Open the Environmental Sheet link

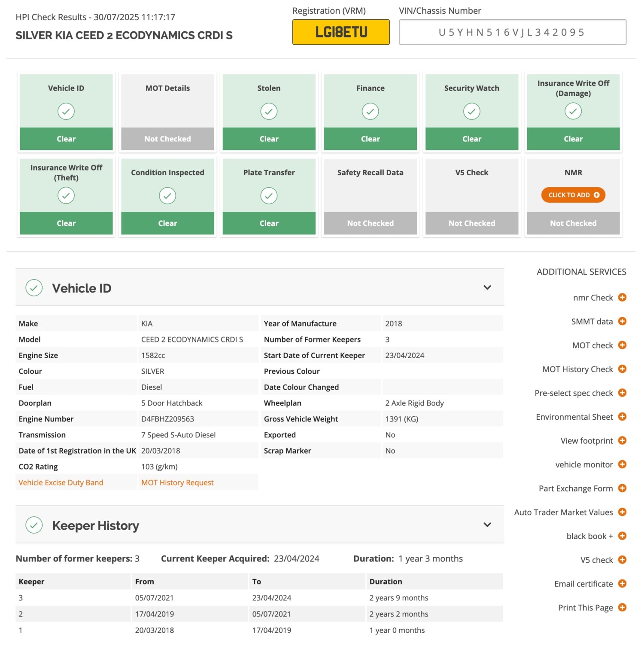[x=574, y=417]
